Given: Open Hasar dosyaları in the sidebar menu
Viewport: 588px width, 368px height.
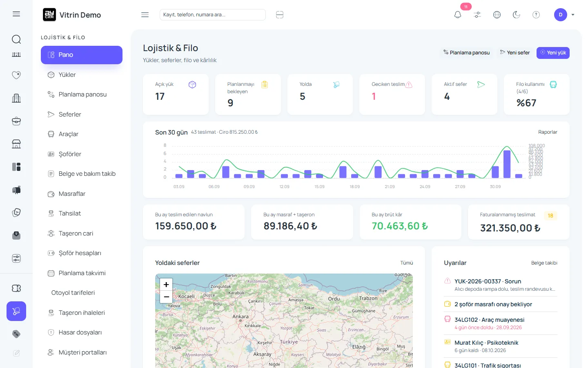Looking at the screenshot, I should [x=82, y=332].
